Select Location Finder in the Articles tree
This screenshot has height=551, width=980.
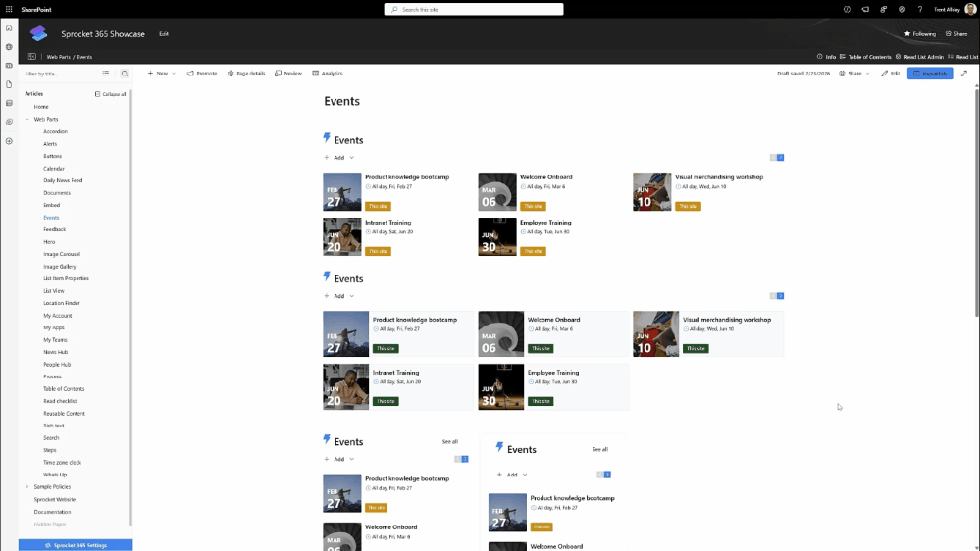(61, 303)
